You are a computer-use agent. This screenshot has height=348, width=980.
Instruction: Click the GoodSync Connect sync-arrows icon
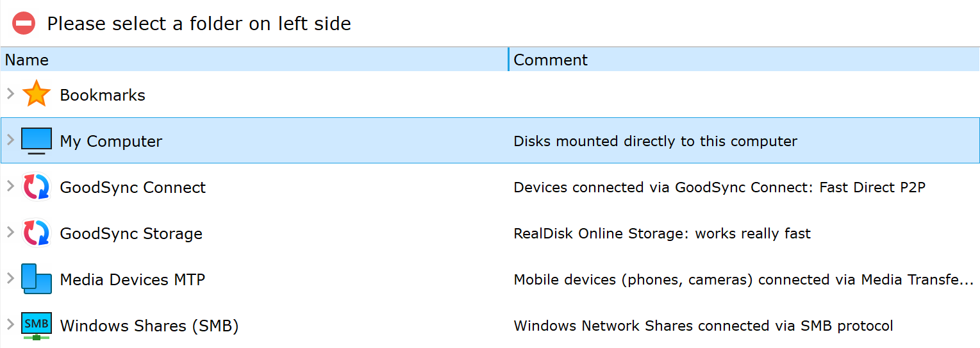tap(37, 187)
